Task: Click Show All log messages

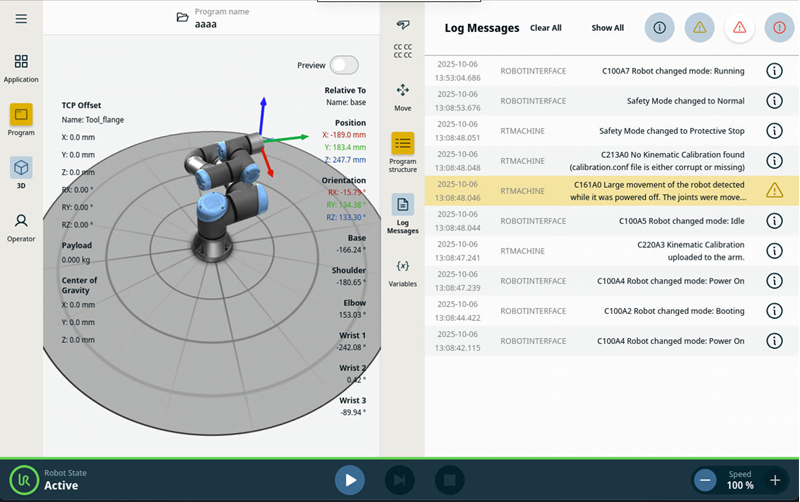Action: point(607,28)
